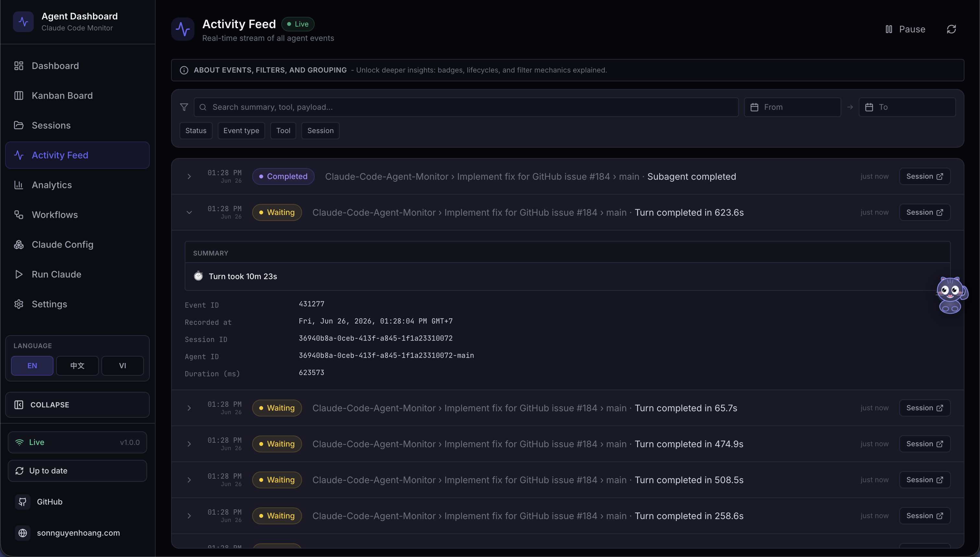Click the Waiting badge on 623.6s row
Image resolution: width=980 pixels, height=557 pixels.
pyautogui.click(x=277, y=212)
